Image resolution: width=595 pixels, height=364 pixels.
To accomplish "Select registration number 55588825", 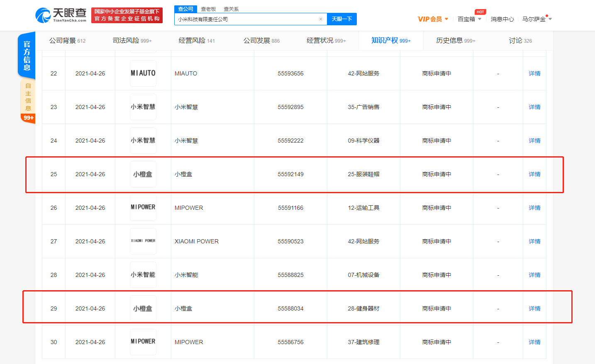I will click(x=290, y=275).
